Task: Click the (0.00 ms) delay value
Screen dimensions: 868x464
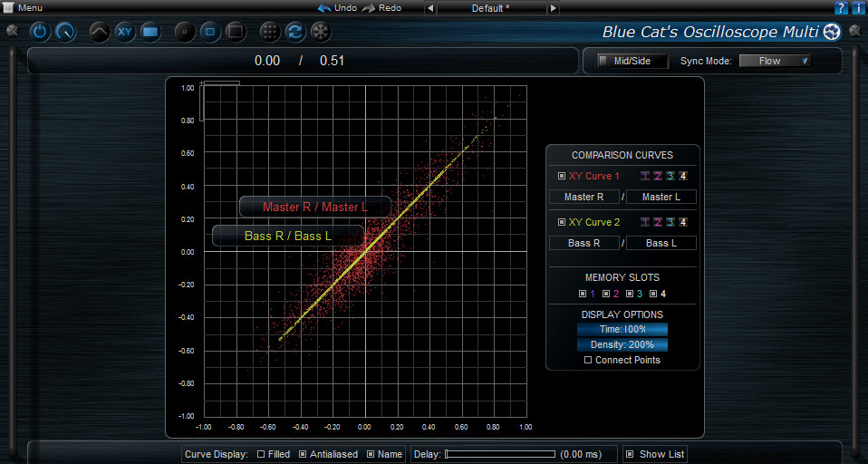Action: tap(581, 454)
